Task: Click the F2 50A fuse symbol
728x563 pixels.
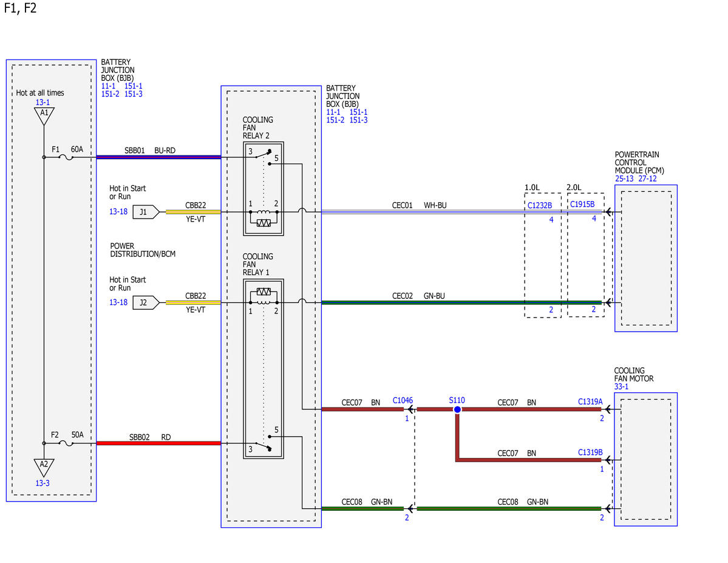Action: [66, 443]
